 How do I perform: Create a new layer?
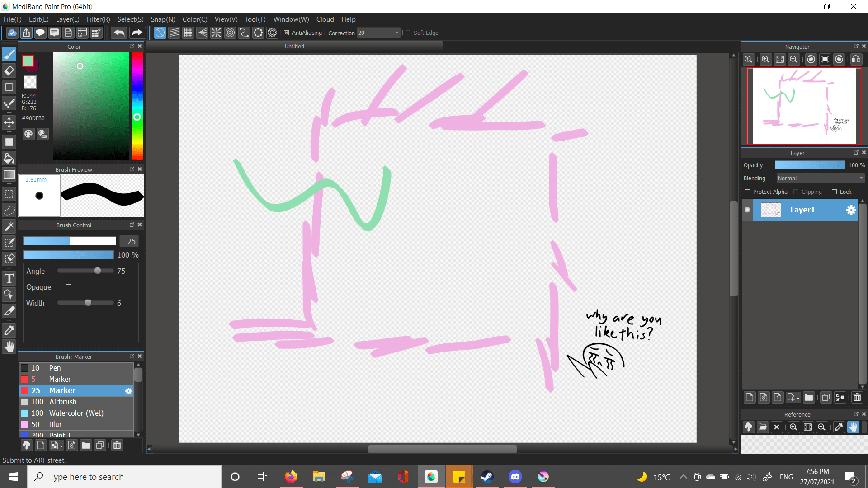(x=749, y=398)
